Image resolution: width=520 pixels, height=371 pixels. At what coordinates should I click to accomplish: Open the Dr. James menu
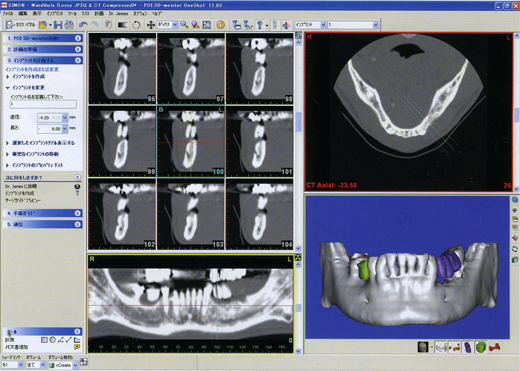click(x=118, y=13)
